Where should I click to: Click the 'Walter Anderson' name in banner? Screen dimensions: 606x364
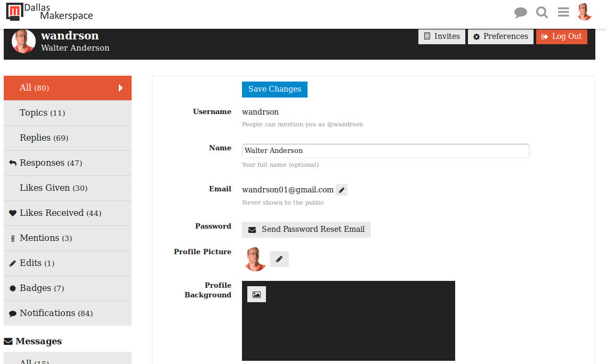tap(75, 48)
